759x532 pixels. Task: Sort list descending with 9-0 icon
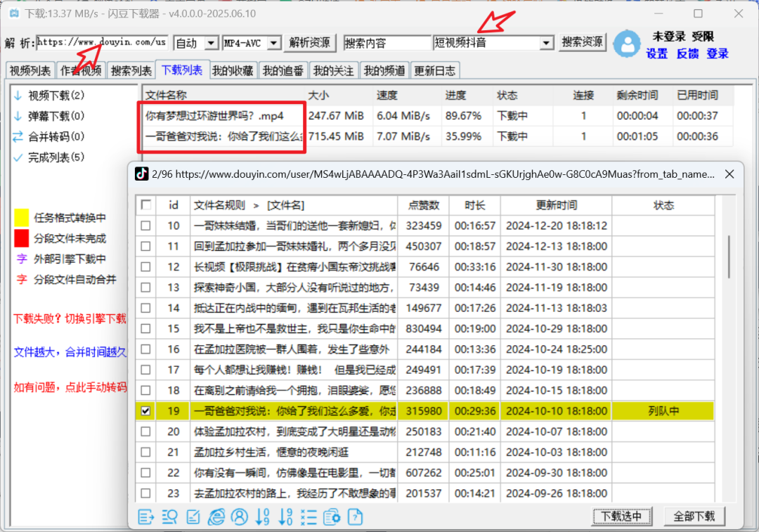(x=286, y=517)
